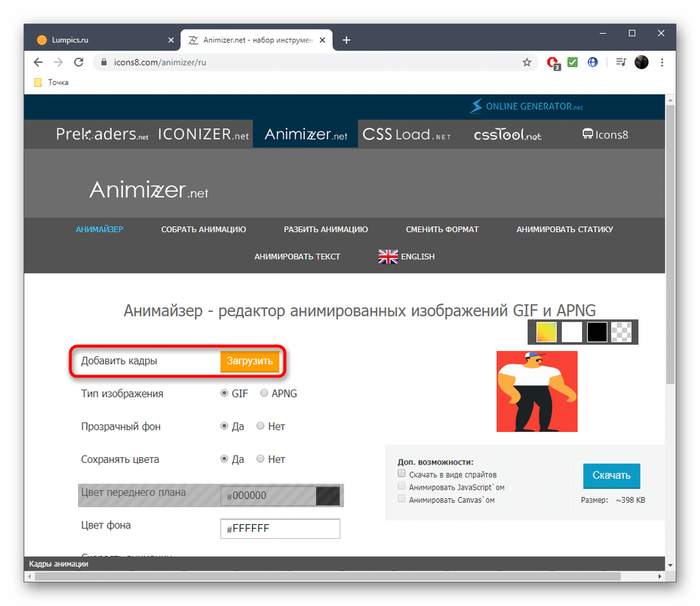Image resolution: width=700 pixels, height=606 pixels.
Task: Check Анимировать JavaScript`ом
Action: [402, 486]
